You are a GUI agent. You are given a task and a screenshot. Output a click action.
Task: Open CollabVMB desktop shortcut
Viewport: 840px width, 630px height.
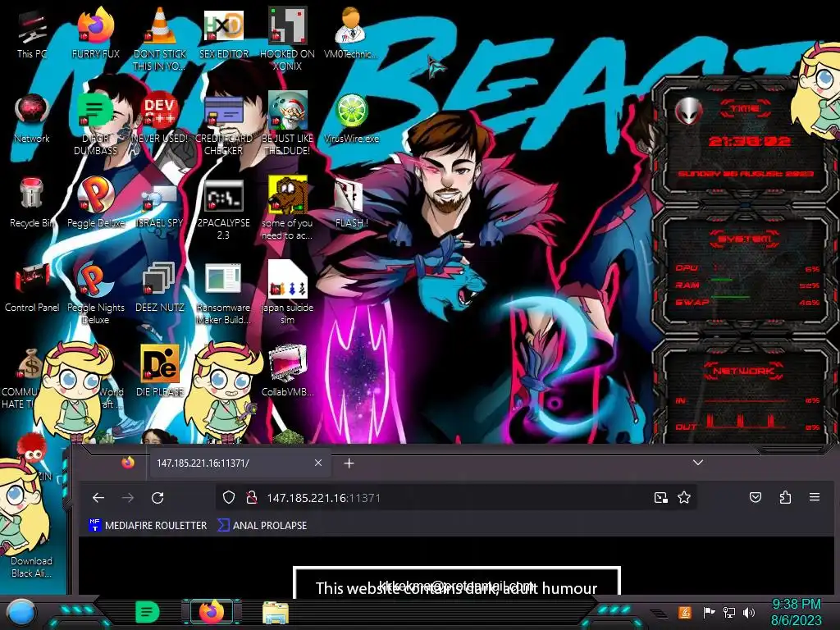tap(287, 372)
